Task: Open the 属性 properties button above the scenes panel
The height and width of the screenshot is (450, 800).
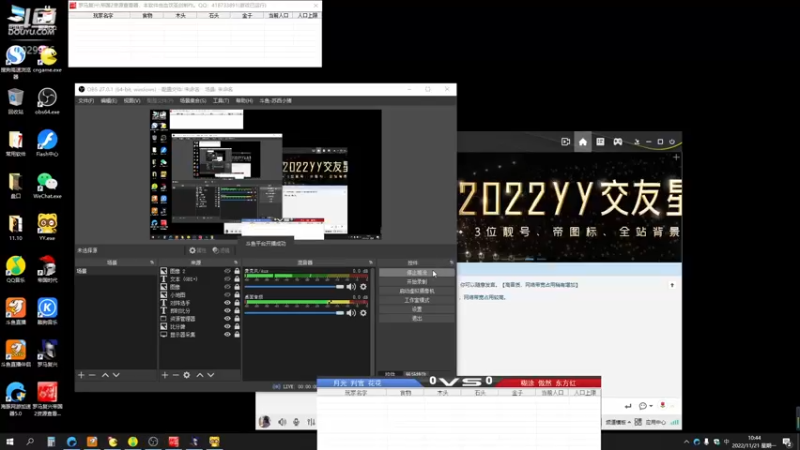Action: click(197, 251)
